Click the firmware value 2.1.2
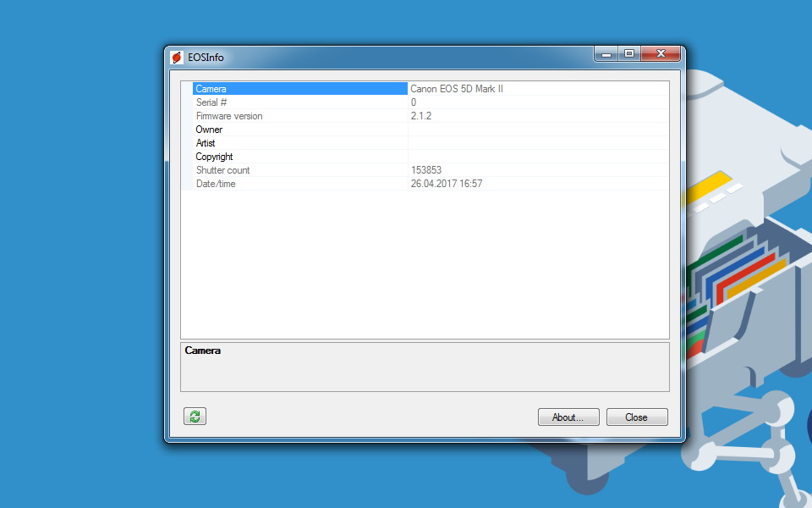Viewport: 812px width, 508px height. pyautogui.click(x=421, y=116)
